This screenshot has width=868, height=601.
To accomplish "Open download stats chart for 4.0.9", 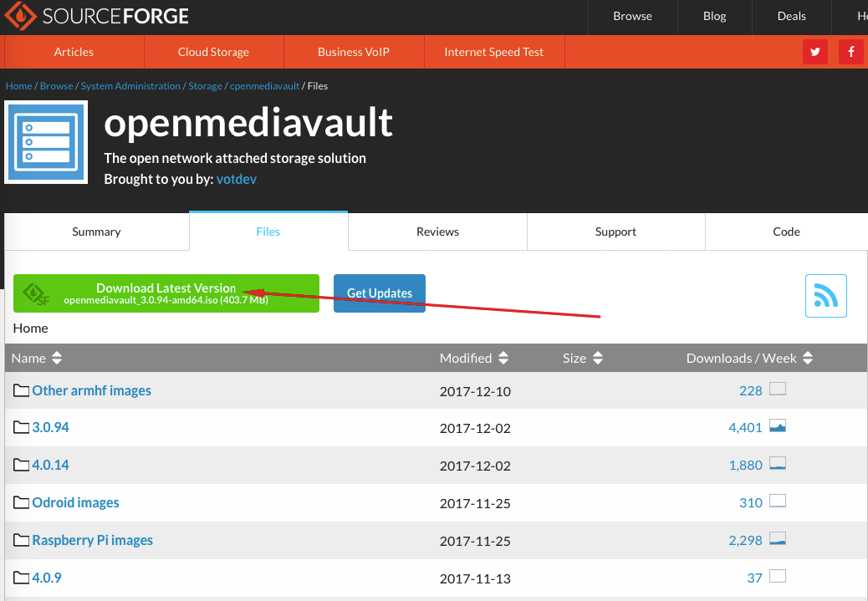I will [x=778, y=576].
